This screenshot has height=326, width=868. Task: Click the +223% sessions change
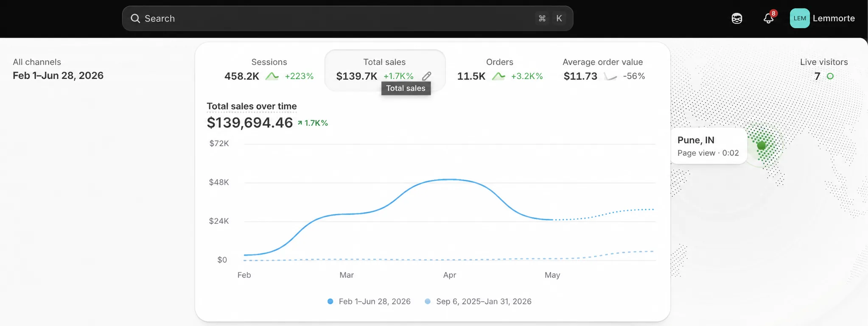(x=299, y=76)
